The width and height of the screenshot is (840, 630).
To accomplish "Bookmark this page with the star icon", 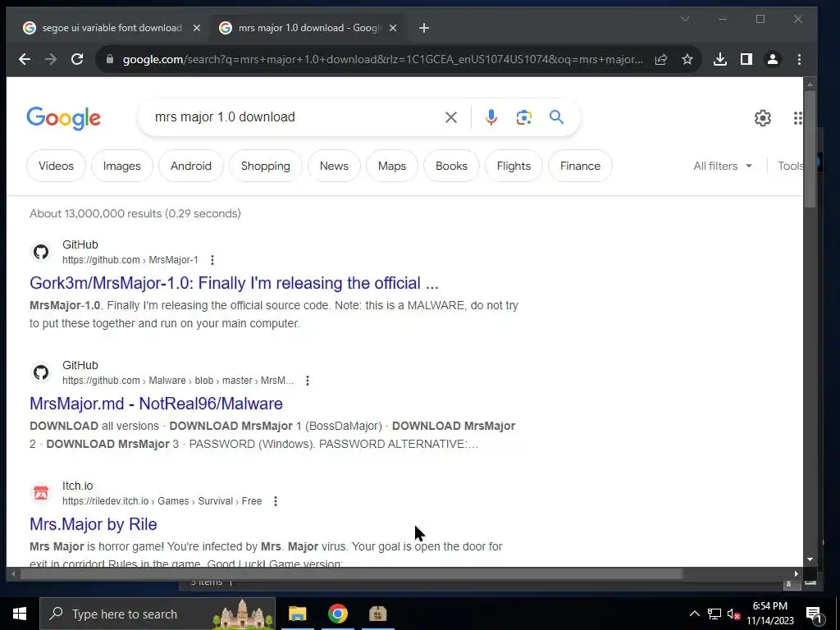I will (x=687, y=59).
